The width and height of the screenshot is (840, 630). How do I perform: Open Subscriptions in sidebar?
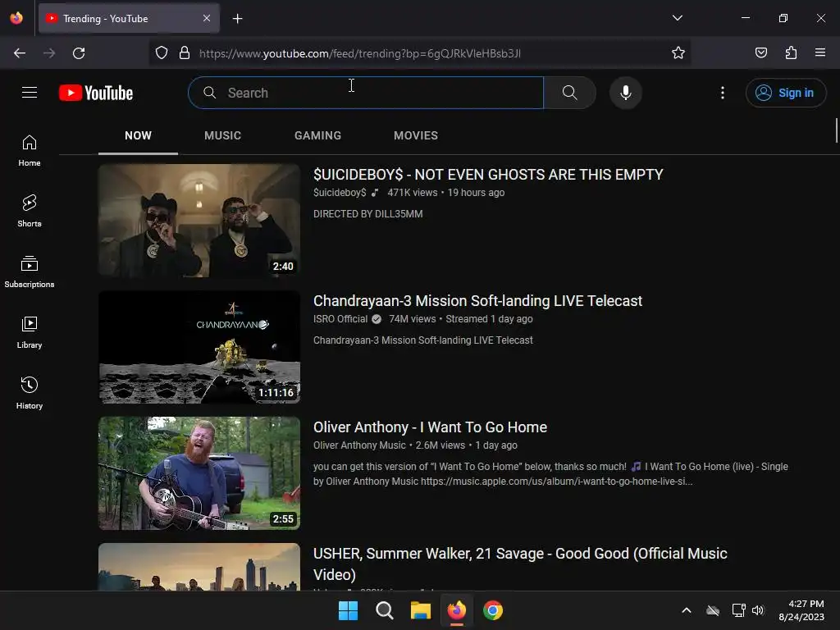coord(30,272)
